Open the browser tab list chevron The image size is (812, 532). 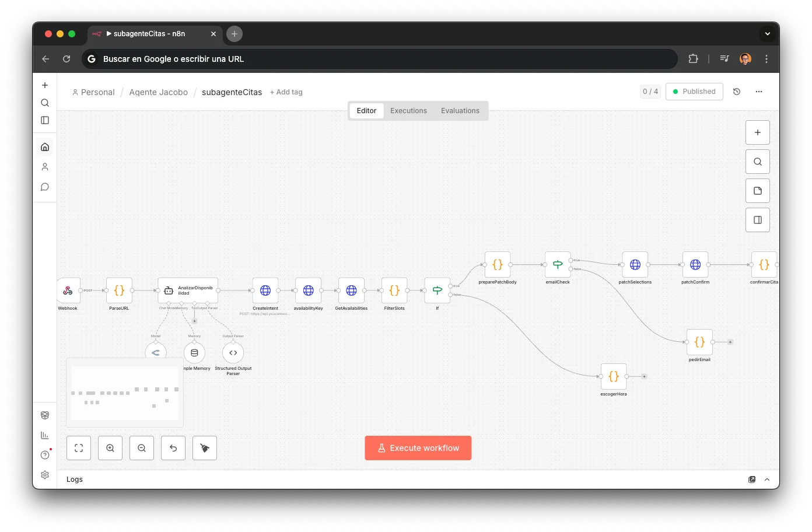point(768,33)
